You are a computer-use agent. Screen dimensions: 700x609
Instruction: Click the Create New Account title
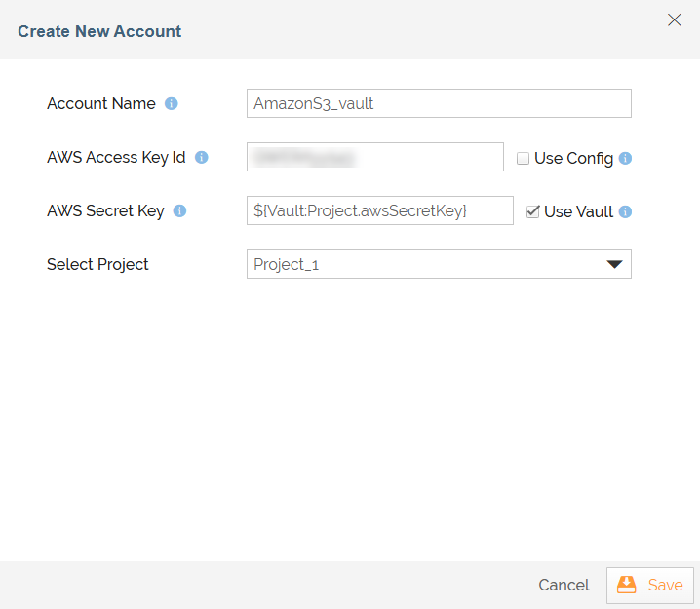(99, 31)
